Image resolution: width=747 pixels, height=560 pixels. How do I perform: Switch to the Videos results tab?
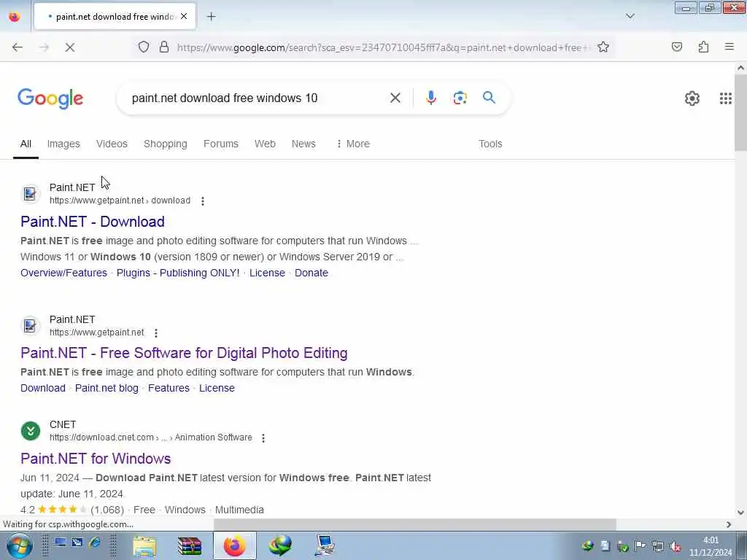pyautogui.click(x=112, y=144)
